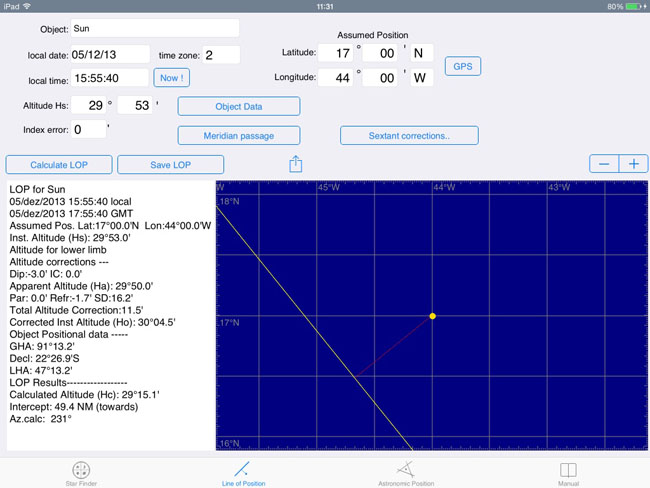Edit the Altitude Hs minutes field
650x488 pixels.
coord(135,105)
